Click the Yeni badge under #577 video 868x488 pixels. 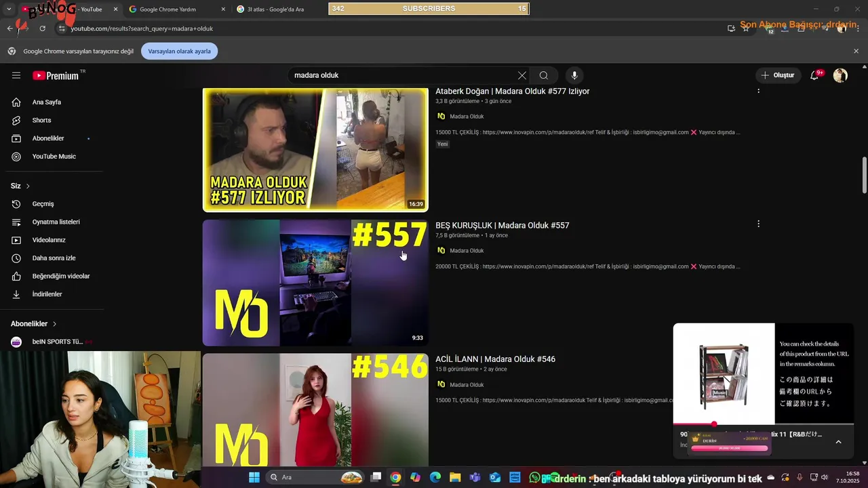click(443, 144)
